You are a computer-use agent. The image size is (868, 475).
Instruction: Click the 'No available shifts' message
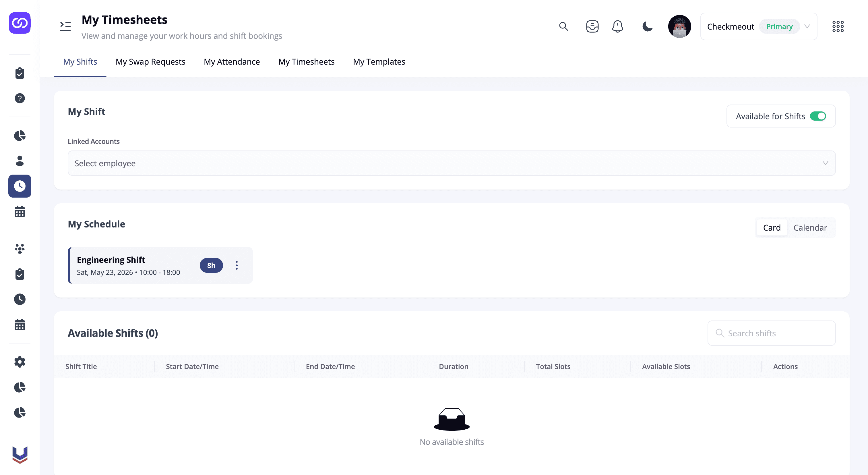click(x=452, y=442)
